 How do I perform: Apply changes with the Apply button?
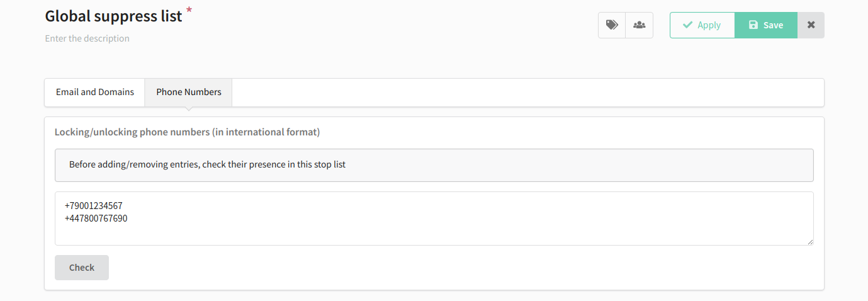(702, 25)
